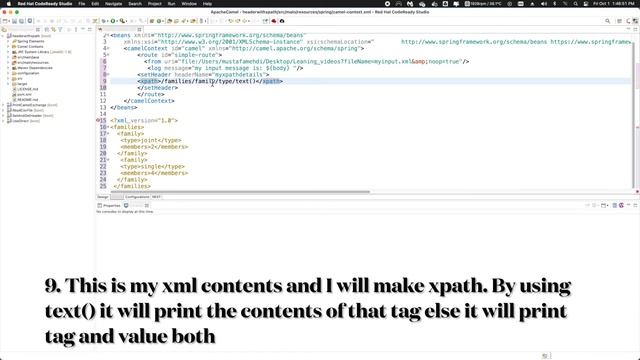Click the editor horizontal scrollbar
The height and width of the screenshot is (360, 640).
click(241, 191)
